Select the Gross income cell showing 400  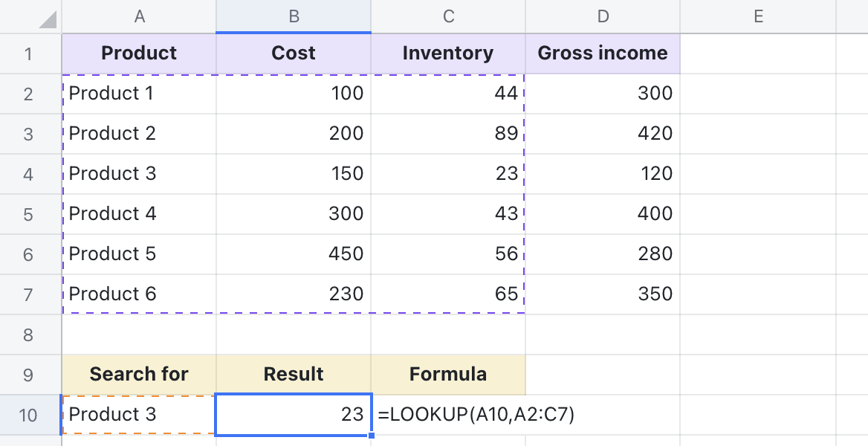click(603, 213)
